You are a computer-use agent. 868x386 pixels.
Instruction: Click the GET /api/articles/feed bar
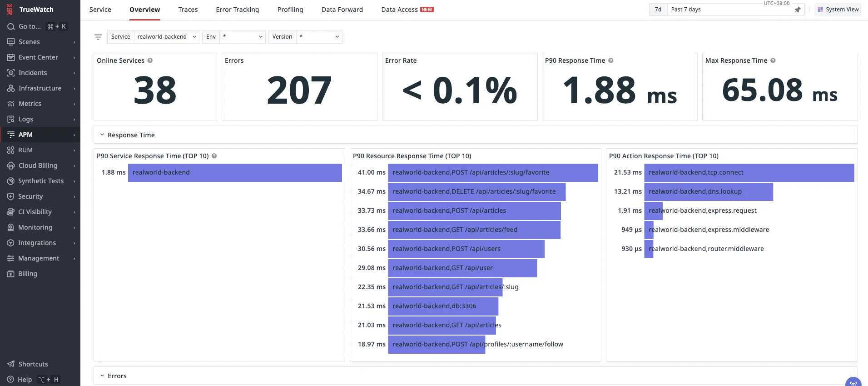pyautogui.click(x=474, y=230)
